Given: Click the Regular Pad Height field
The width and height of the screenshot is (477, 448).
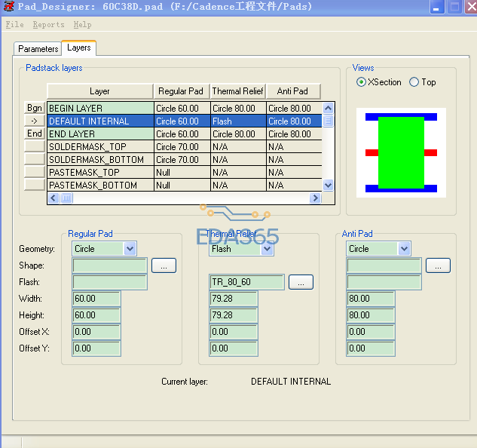Looking at the screenshot, I should [96, 315].
